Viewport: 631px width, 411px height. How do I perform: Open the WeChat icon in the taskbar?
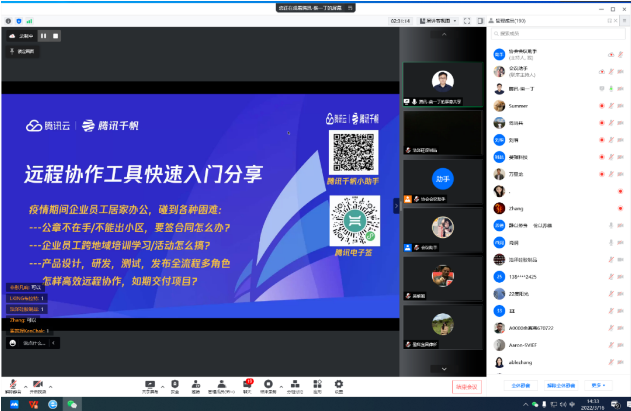(x=72, y=404)
